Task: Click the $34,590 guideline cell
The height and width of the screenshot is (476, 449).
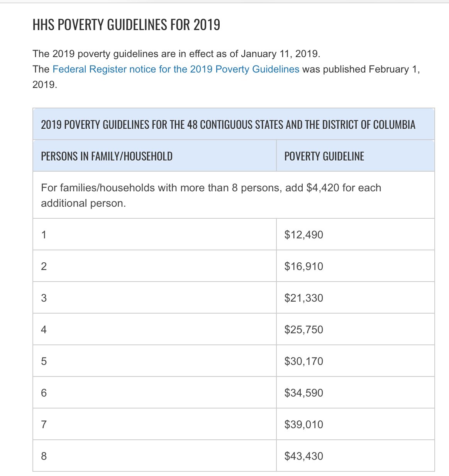Action: coord(356,393)
